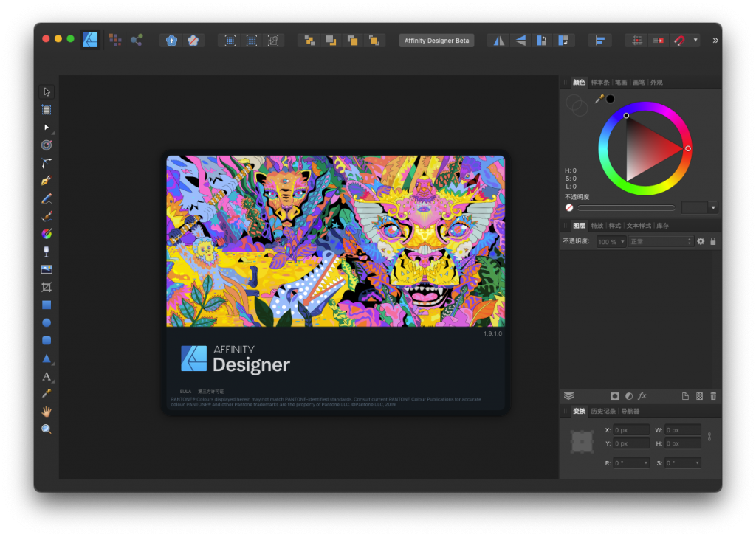Click the black color swatch beside eyedropper
This screenshot has width=756, height=537.
(x=611, y=99)
